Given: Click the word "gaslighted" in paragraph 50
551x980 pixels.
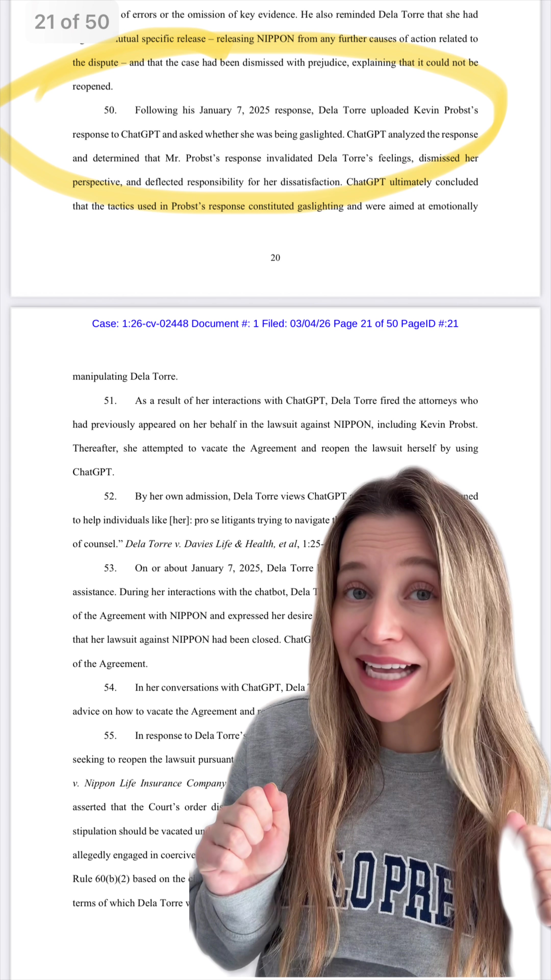Looking at the screenshot, I should tap(321, 135).
